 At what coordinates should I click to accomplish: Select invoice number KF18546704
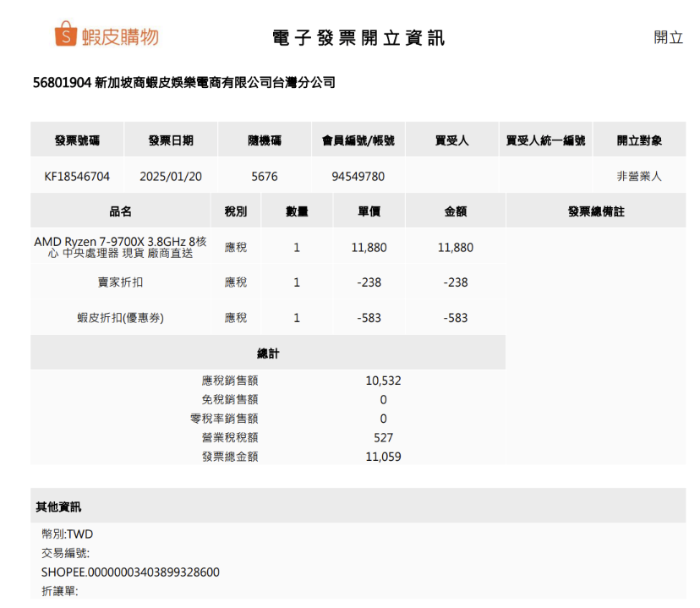(77, 177)
